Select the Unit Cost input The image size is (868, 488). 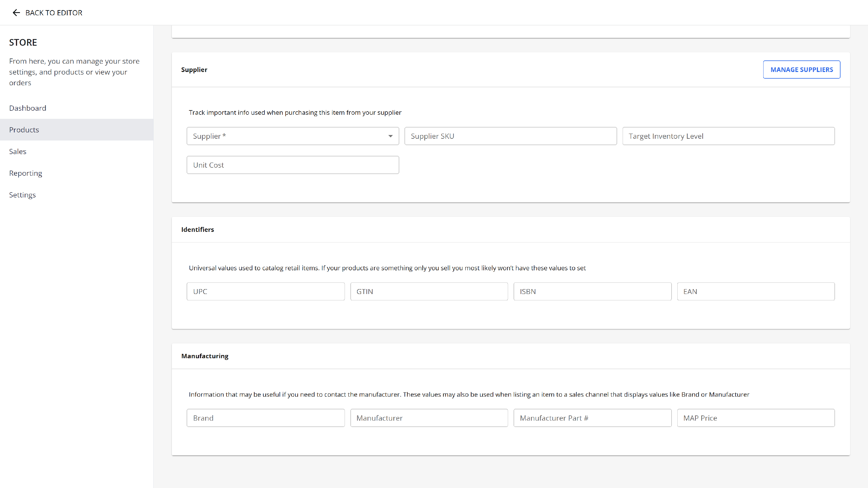click(x=293, y=165)
